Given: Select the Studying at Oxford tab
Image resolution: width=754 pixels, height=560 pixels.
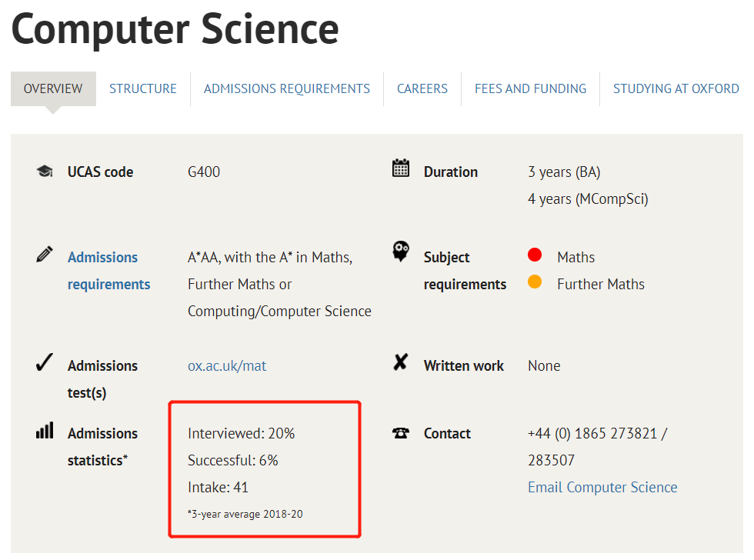Looking at the screenshot, I should [x=676, y=89].
